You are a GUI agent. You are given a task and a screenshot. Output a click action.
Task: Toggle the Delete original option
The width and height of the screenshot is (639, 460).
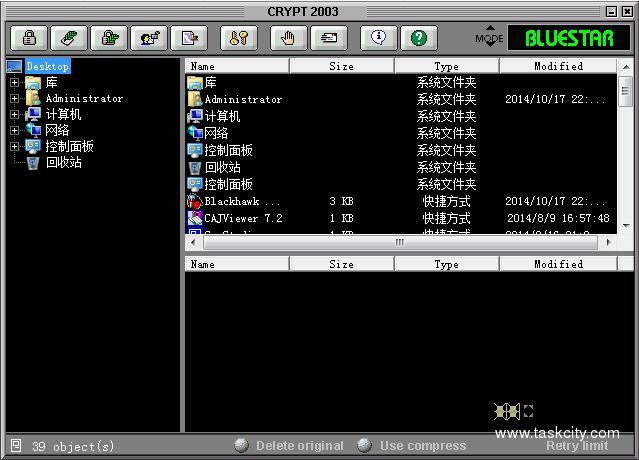[x=242, y=446]
